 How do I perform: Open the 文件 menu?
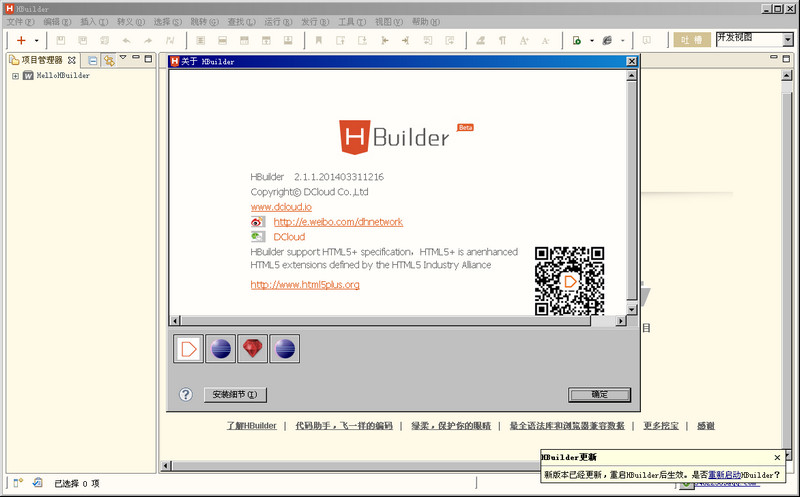coord(20,21)
